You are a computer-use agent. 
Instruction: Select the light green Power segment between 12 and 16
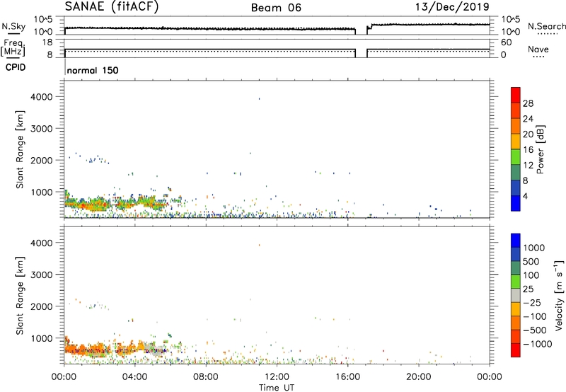(516, 156)
